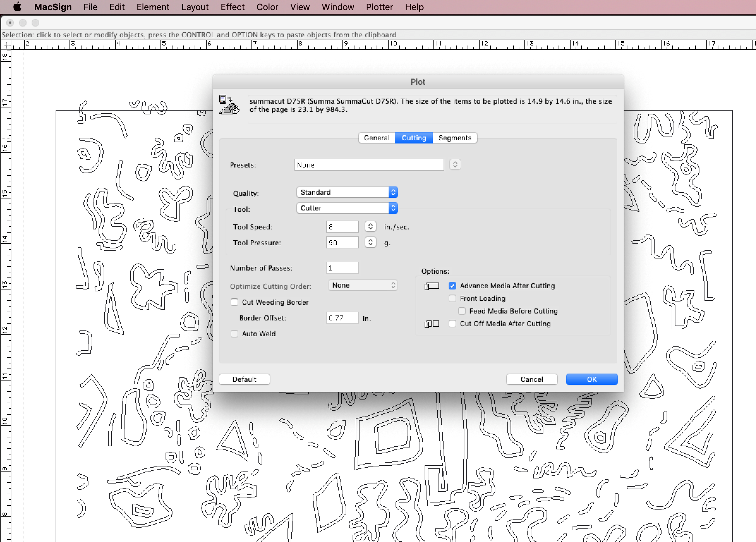Open Optimize Cutting Order dropdown
The height and width of the screenshot is (542, 756).
point(363,285)
